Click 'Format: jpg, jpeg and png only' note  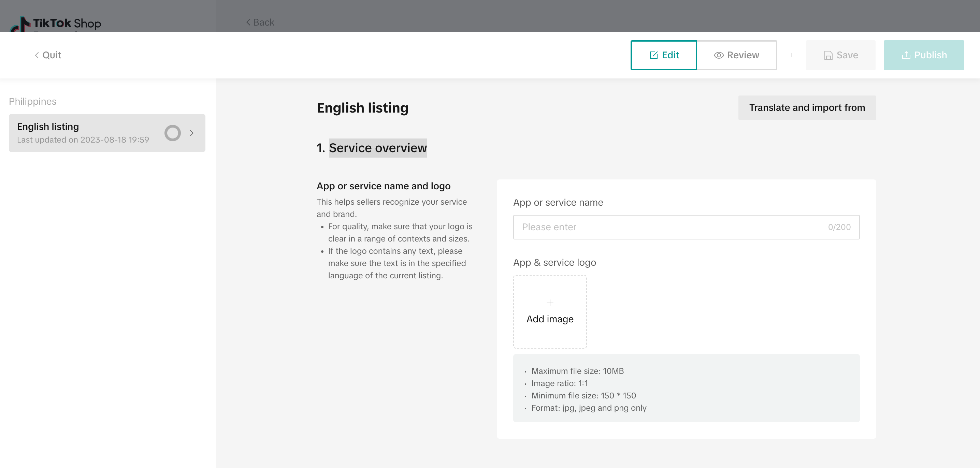pyautogui.click(x=589, y=408)
